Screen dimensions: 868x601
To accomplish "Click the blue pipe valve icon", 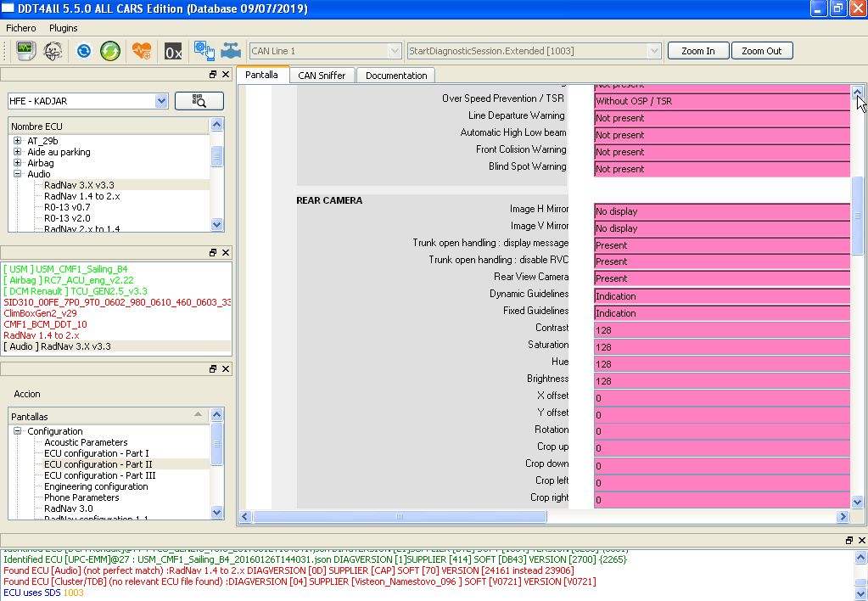I will 230,51.
